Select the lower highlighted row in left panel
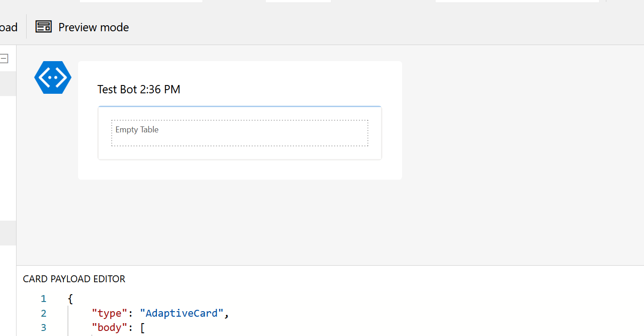Viewport: 644px width, 336px height. click(8, 233)
